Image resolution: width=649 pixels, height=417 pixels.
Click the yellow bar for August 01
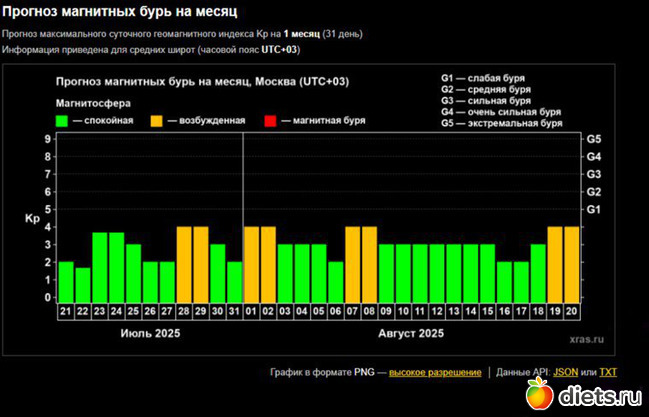[251, 262]
